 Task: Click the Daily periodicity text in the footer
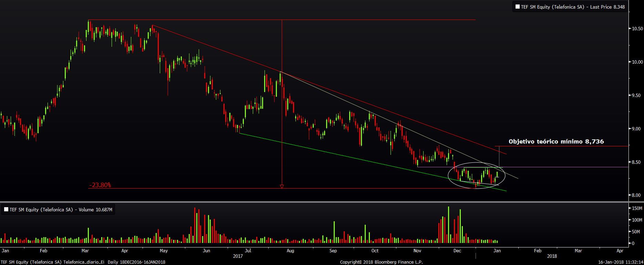click(113, 262)
